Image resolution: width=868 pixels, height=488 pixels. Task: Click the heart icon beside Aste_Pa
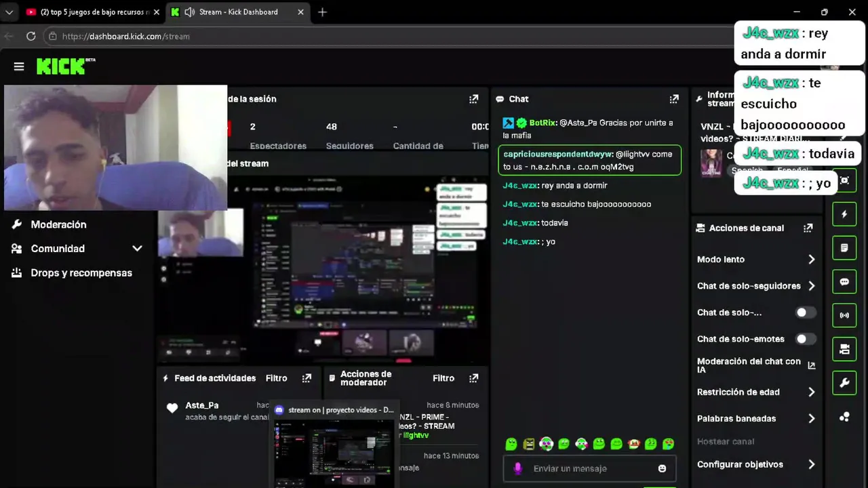tap(172, 408)
